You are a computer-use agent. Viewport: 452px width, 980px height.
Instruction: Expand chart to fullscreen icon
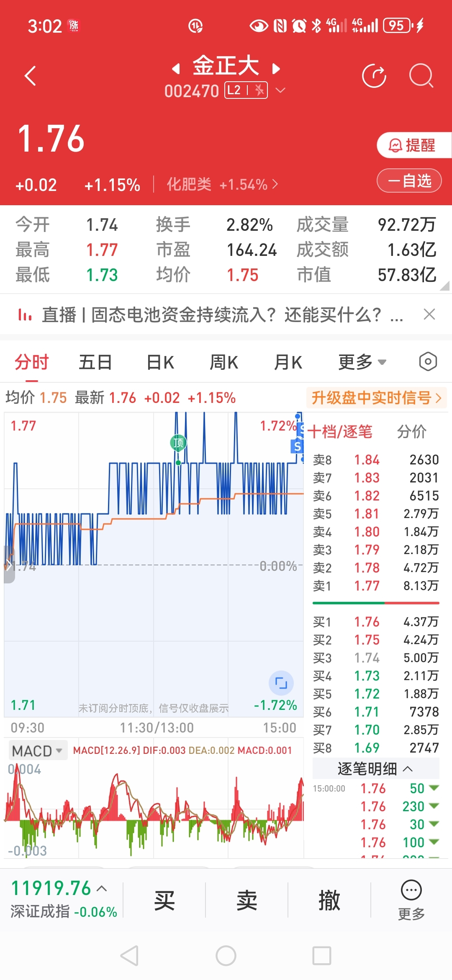click(x=281, y=683)
